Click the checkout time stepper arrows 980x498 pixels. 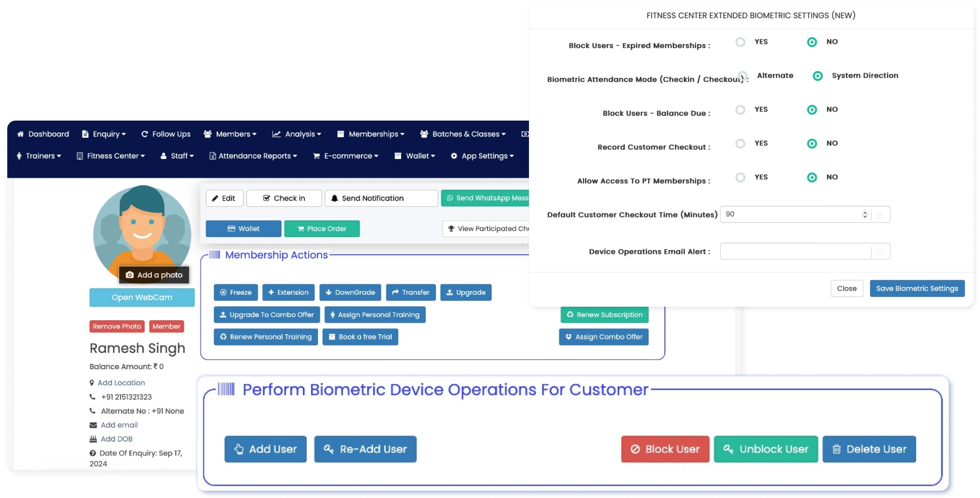pyautogui.click(x=865, y=215)
